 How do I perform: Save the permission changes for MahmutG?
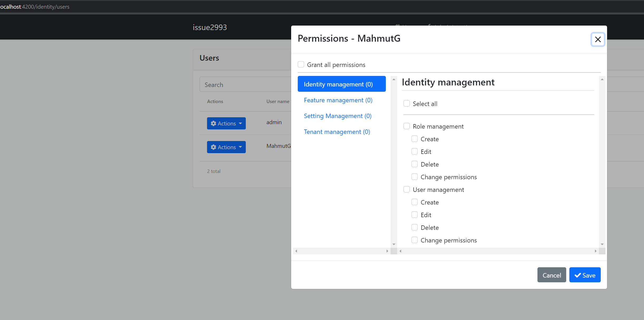pyautogui.click(x=584, y=275)
